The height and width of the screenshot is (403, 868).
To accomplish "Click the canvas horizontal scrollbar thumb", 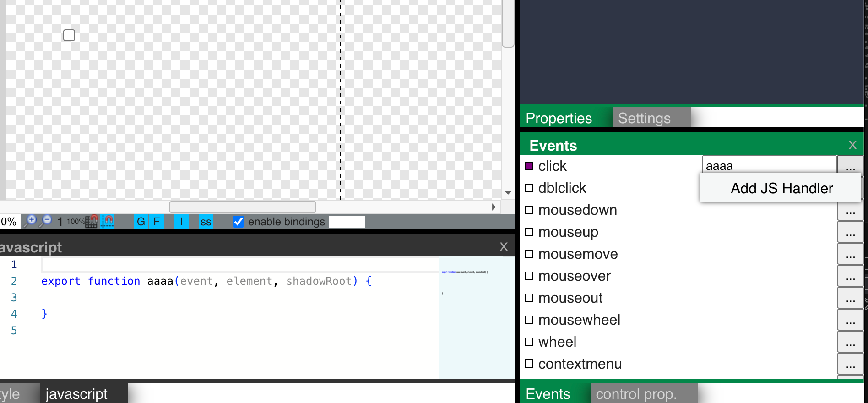I will tap(243, 207).
